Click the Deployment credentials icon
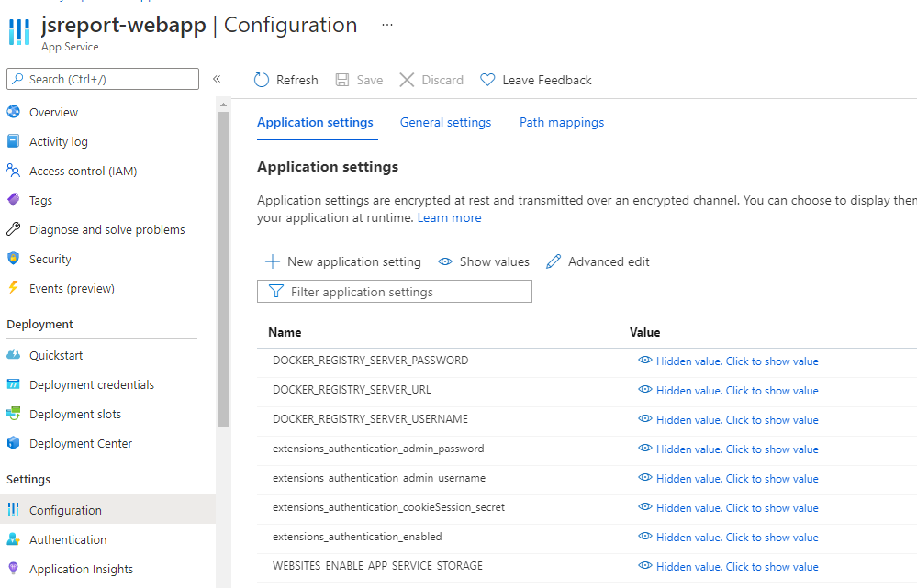917x588 pixels. pyautogui.click(x=14, y=384)
